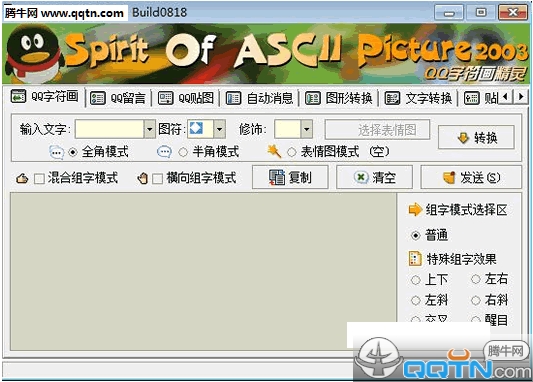533x382 pixels.
Task: Expand the 输入文字 dropdown arrow
Action: (x=150, y=129)
